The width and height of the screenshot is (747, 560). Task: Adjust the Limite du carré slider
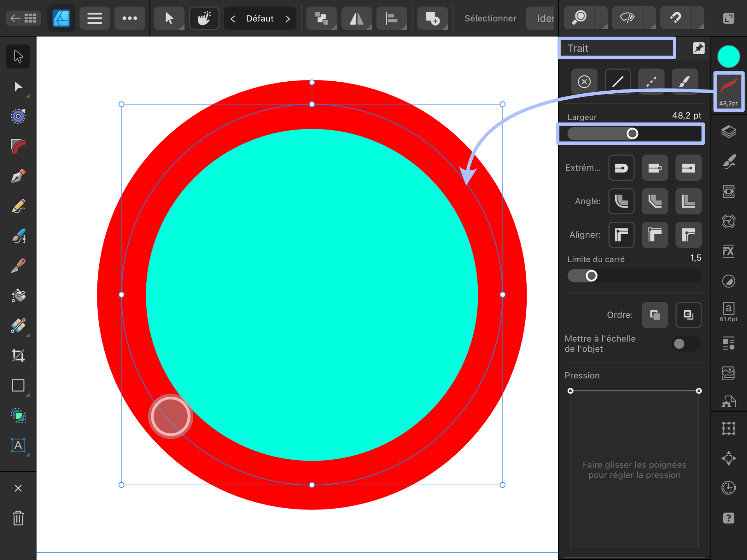tap(634, 276)
